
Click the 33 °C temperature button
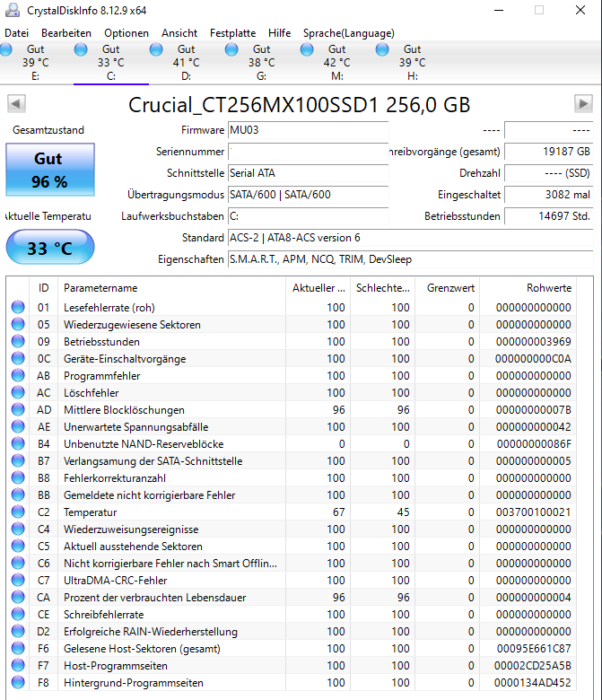[x=50, y=248]
